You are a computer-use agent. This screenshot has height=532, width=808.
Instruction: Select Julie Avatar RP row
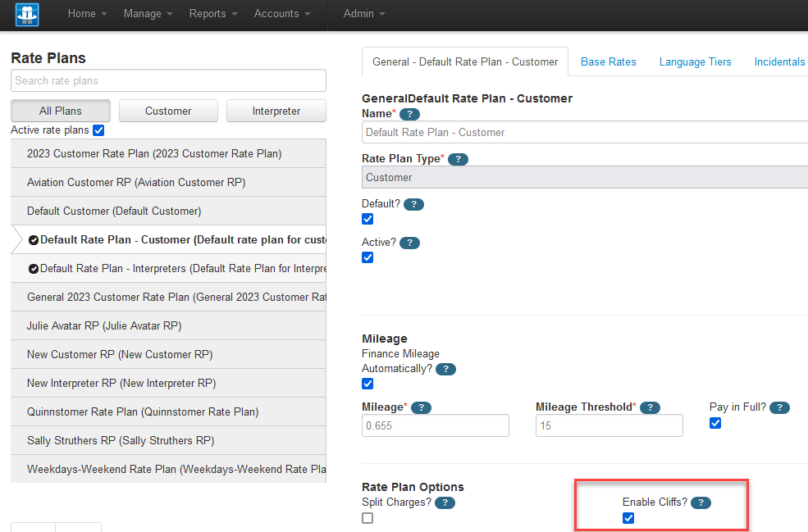(168, 326)
